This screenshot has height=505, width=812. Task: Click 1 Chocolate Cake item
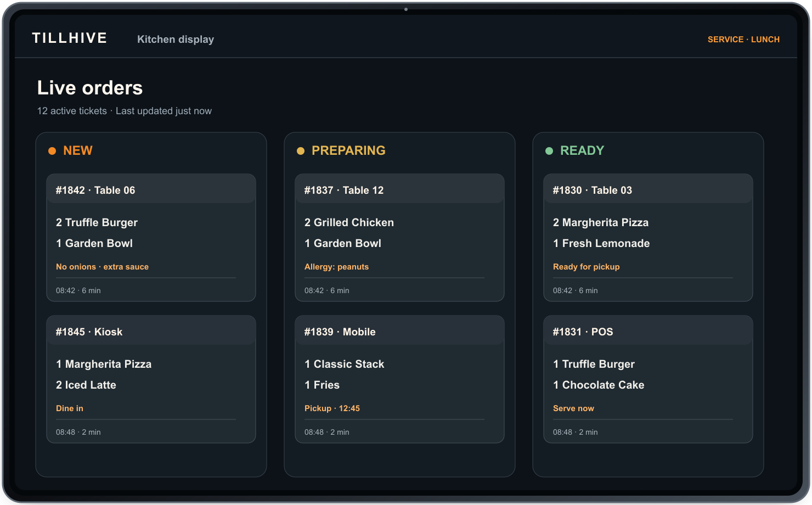tap(599, 385)
